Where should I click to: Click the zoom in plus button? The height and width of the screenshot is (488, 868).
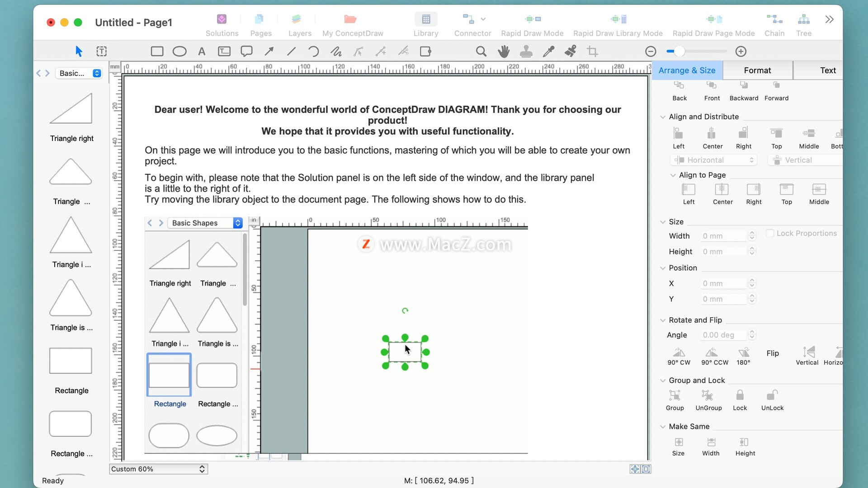pos(741,52)
